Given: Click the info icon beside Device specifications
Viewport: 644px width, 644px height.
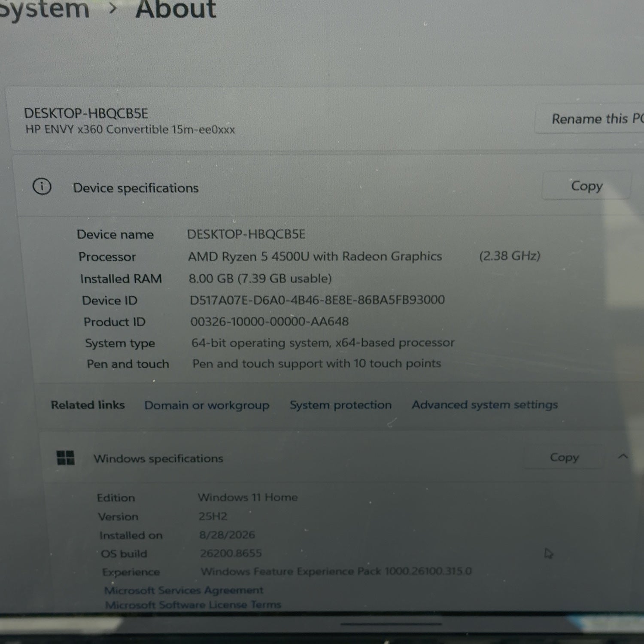Looking at the screenshot, I should pyautogui.click(x=42, y=187).
